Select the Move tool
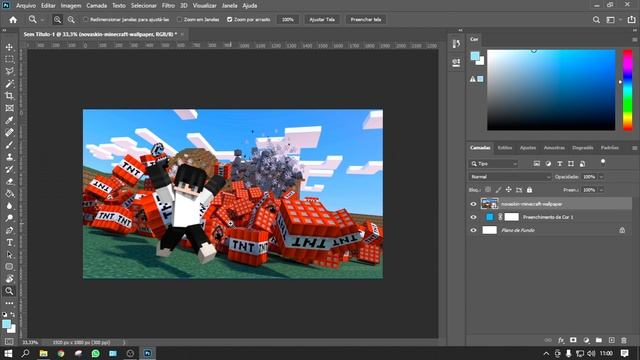The height and width of the screenshot is (360, 640). tap(9, 47)
